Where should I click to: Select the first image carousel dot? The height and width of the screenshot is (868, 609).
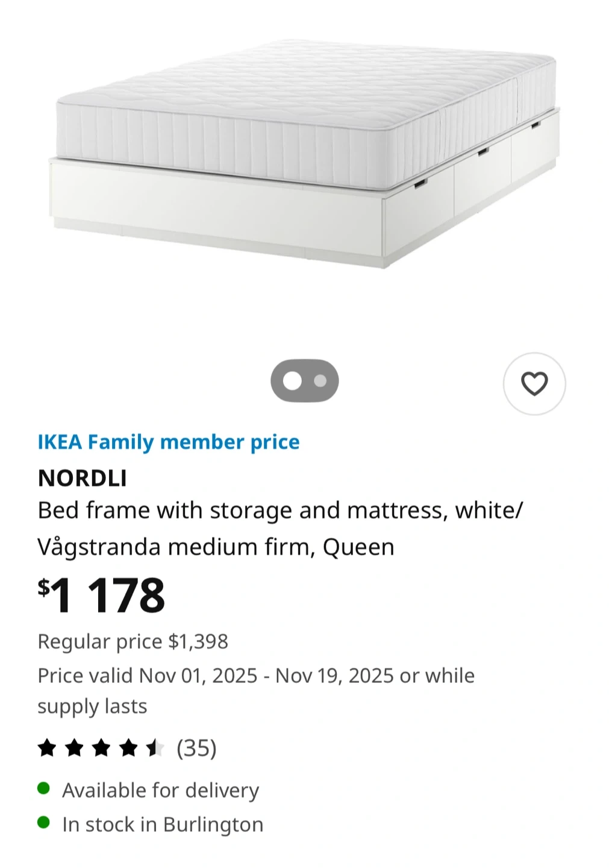(292, 381)
